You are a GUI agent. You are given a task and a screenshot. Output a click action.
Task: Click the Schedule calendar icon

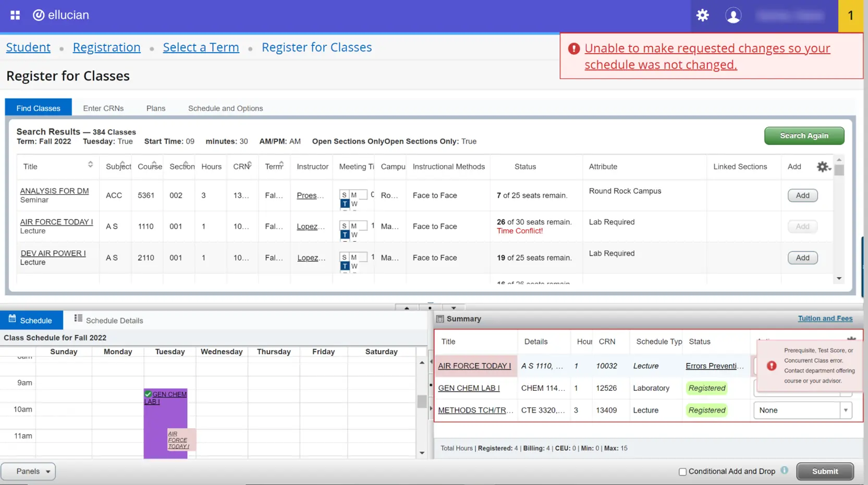click(12, 319)
